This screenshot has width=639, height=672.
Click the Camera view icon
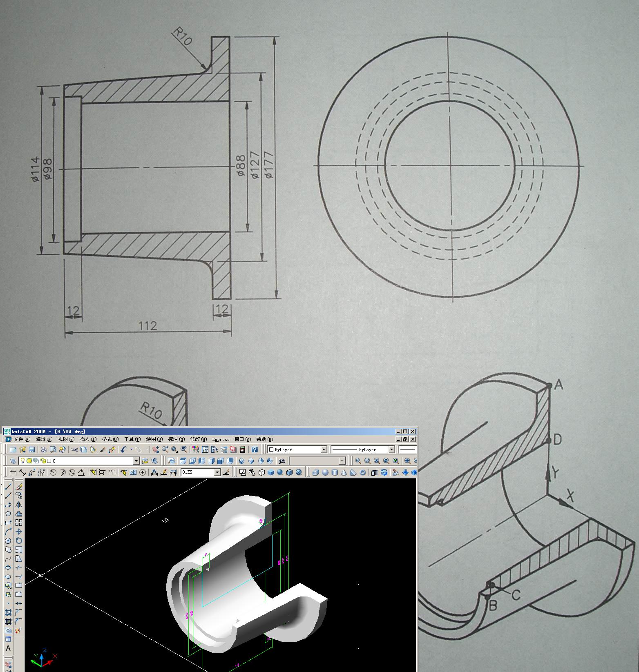tap(282, 461)
